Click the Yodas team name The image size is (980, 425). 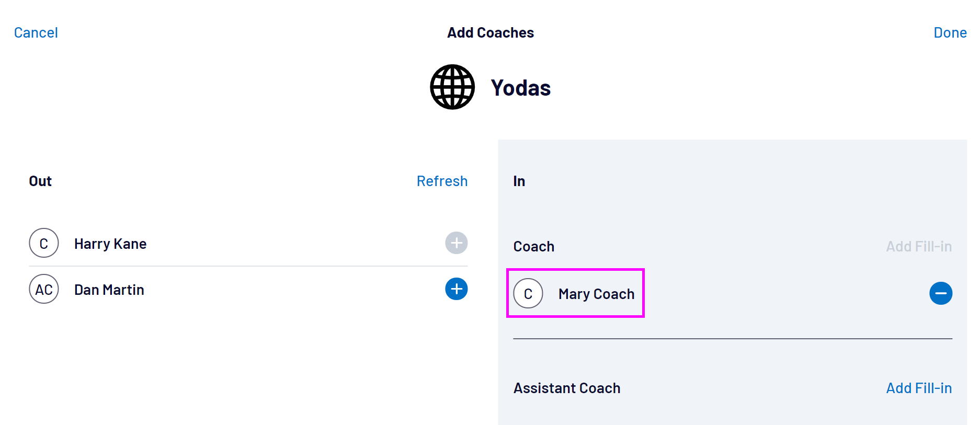coord(520,88)
